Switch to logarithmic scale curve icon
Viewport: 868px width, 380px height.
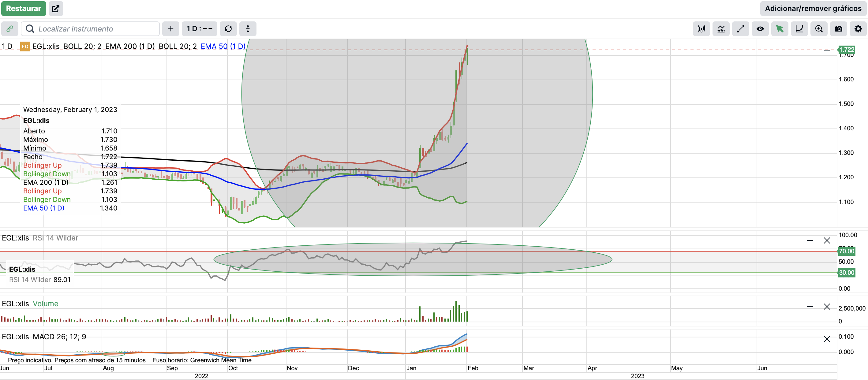coord(799,29)
